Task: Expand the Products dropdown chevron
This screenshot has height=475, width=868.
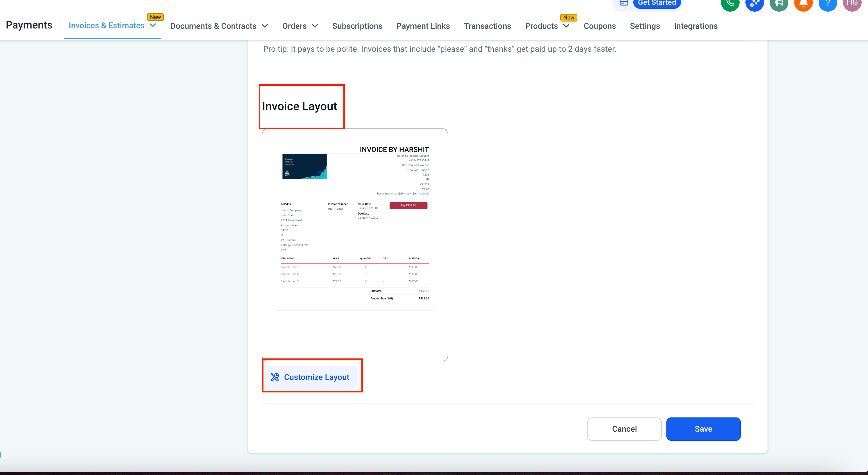Action: 566,26
